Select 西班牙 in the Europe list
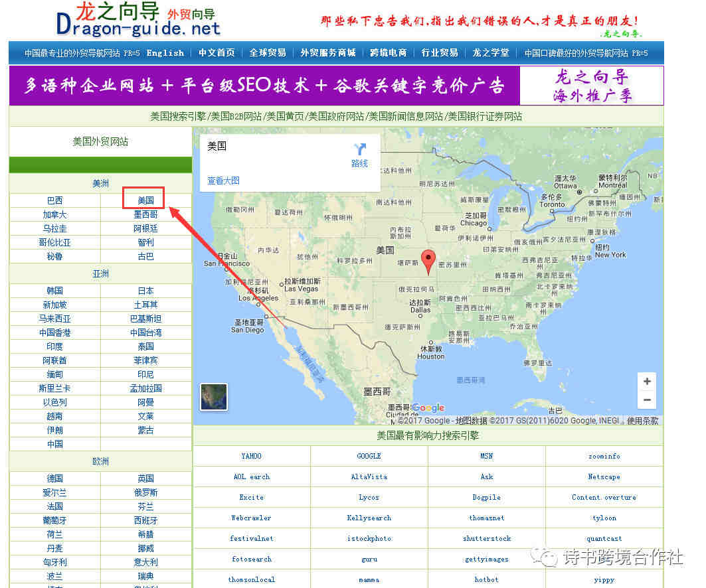Viewport: 706px width, 588px height. tap(145, 520)
